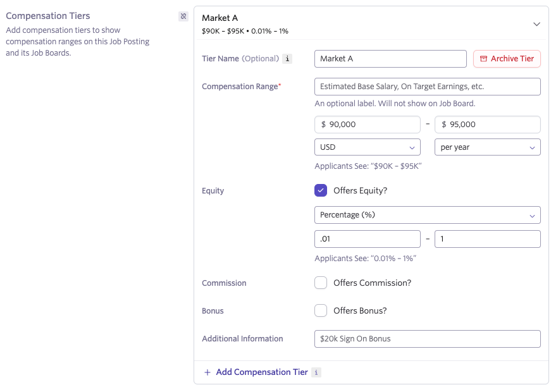Open the Percentage (%) equity type dropdown
Viewport: 551px width, 392px height.
click(427, 215)
